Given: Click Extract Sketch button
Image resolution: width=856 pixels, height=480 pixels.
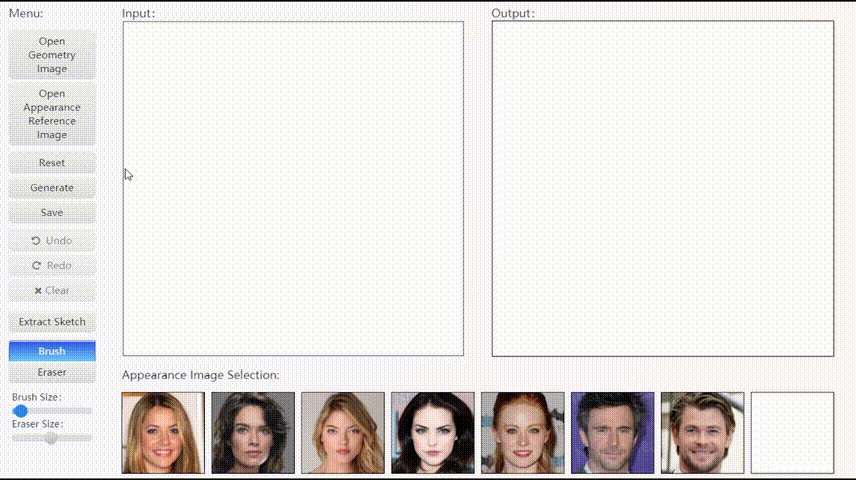Looking at the screenshot, I should click(x=52, y=322).
